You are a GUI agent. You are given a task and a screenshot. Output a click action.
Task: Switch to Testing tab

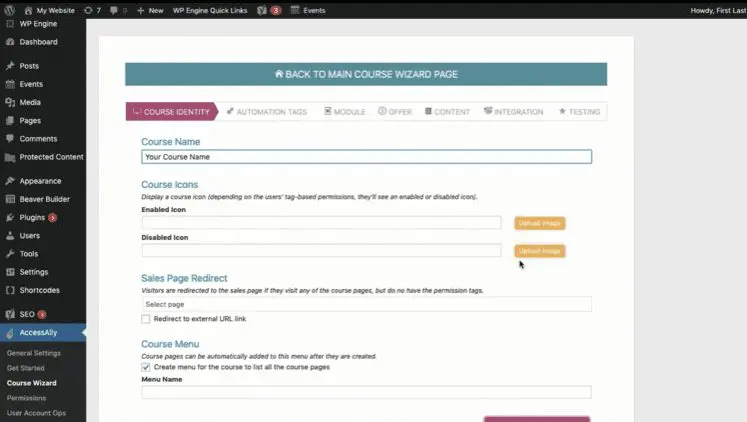pyautogui.click(x=579, y=111)
